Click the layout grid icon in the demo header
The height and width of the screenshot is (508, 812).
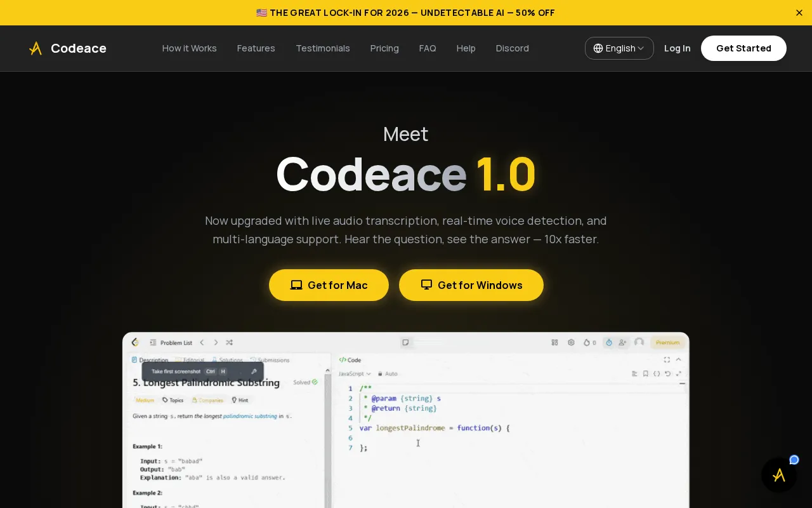pos(554,342)
